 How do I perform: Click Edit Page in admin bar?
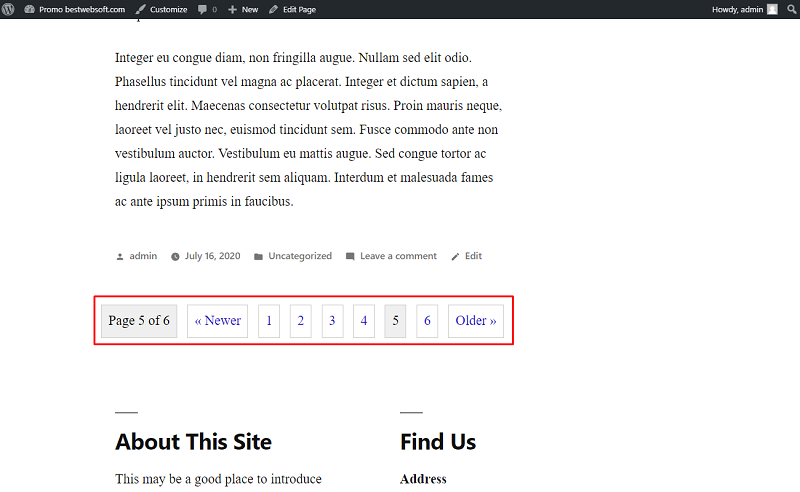tap(293, 9)
